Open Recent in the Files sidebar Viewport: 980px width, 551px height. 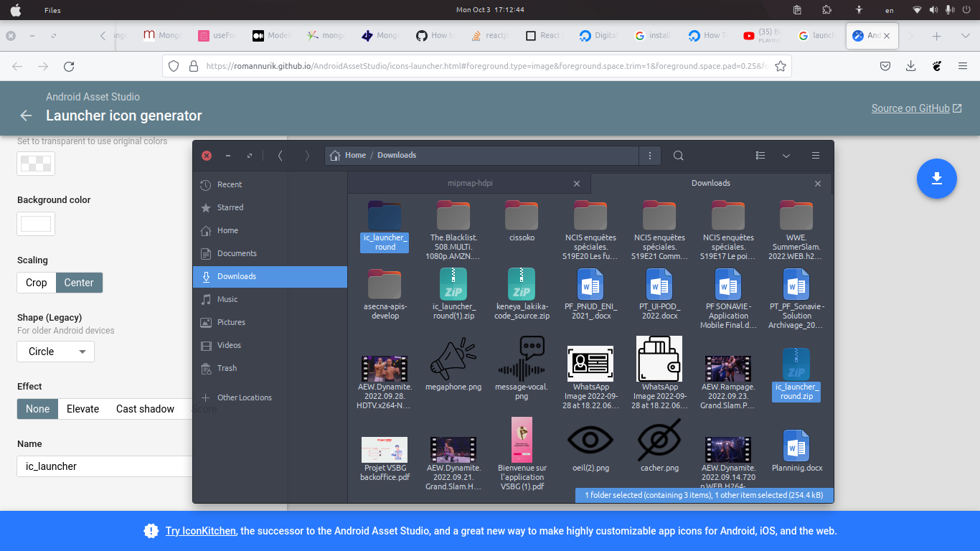tap(270, 184)
